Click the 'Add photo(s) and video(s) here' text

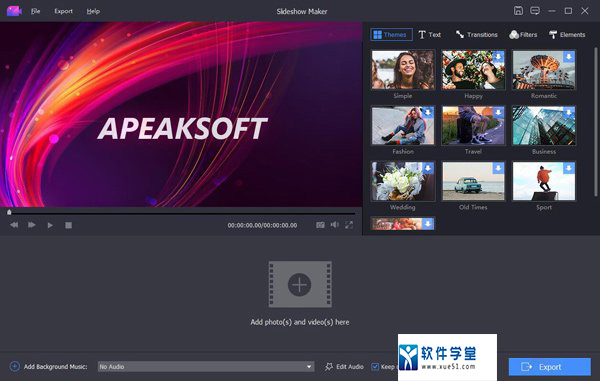(x=300, y=322)
